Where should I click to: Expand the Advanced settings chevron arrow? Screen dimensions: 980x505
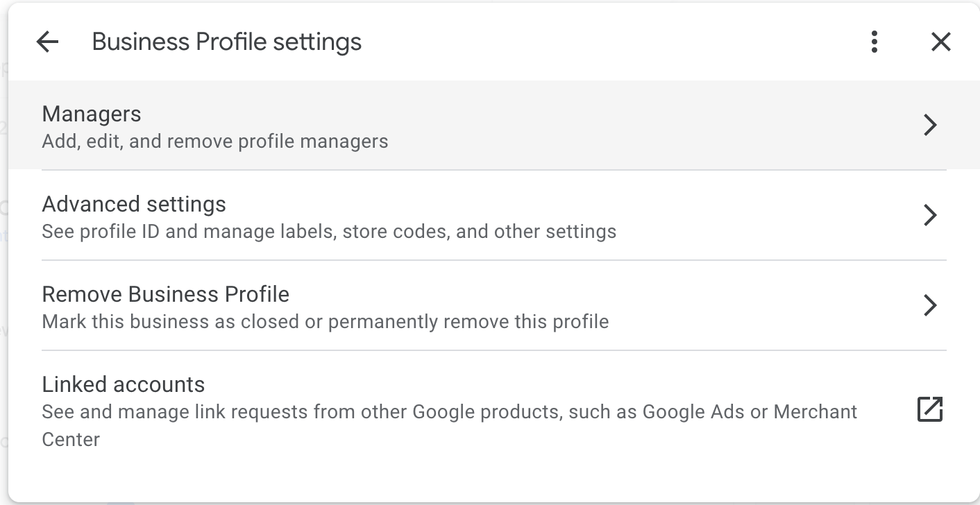pyautogui.click(x=930, y=215)
